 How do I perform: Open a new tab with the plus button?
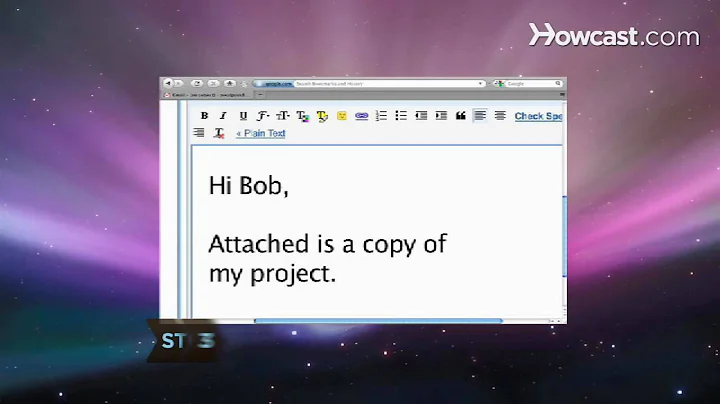tap(260, 95)
